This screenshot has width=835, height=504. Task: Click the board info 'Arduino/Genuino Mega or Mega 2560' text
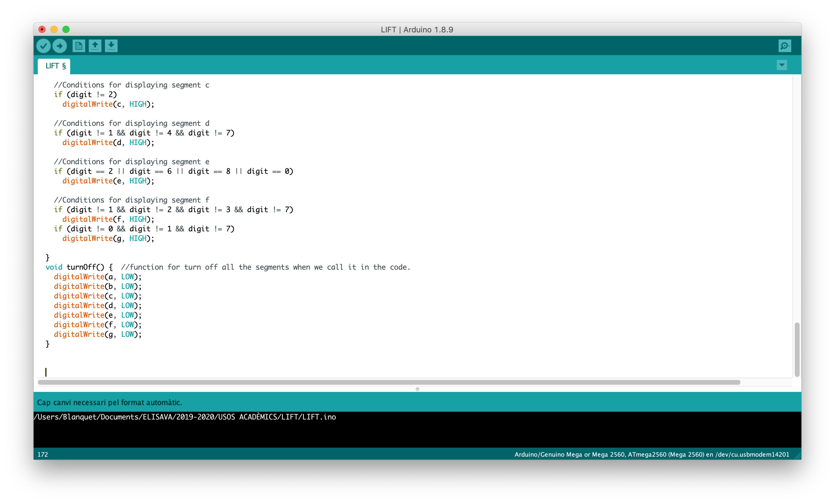click(569, 454)
